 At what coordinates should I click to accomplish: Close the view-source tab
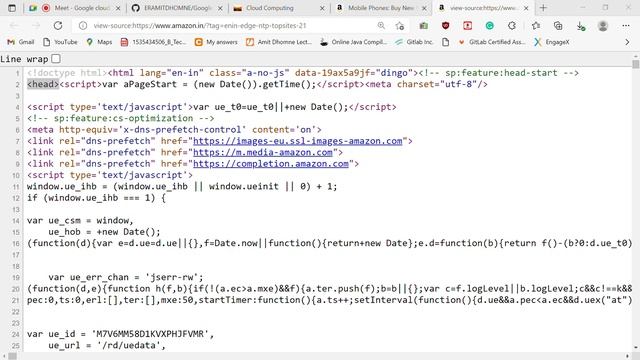point(526,8)
